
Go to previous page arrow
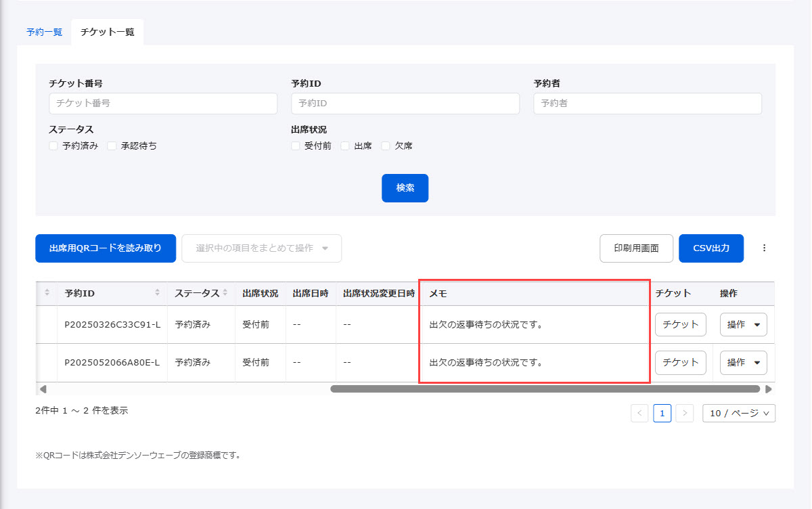click(639, 414)
